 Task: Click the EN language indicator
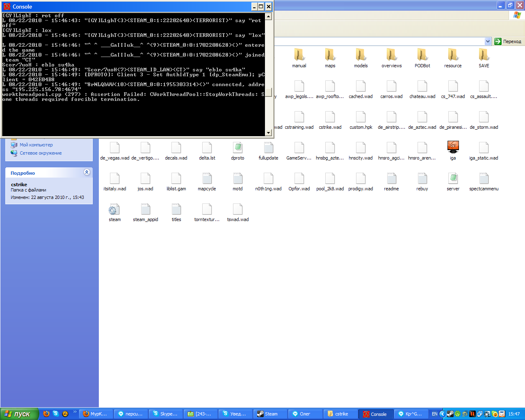(434, 414)
